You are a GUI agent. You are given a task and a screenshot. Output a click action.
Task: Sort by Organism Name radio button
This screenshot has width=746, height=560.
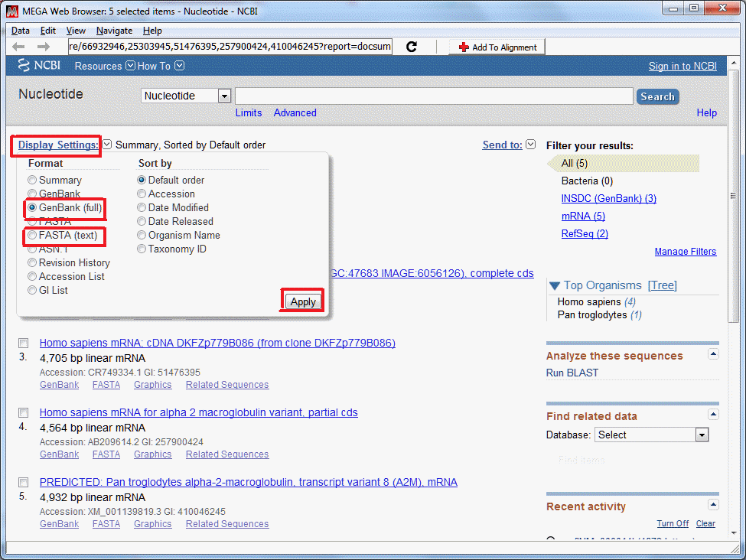[x=142, y=235]
